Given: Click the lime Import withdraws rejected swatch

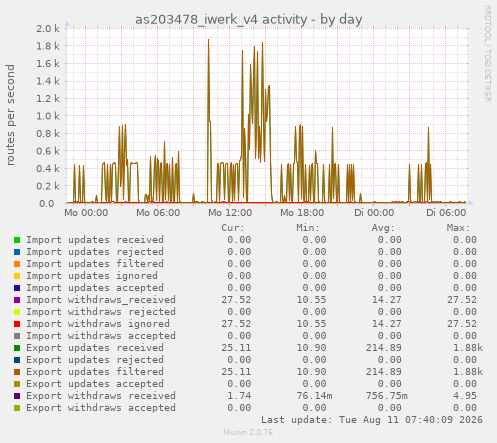Looking at the screenshot, I should pyautogui.click(x=17, y=312).
